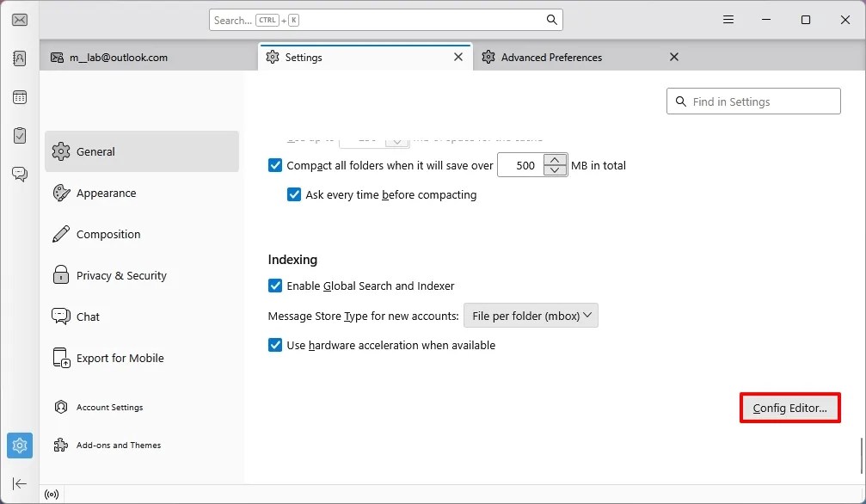Collapse the spaces toolbar arrow icon
The image size is (866, 504).
click(x=20, y=483)
